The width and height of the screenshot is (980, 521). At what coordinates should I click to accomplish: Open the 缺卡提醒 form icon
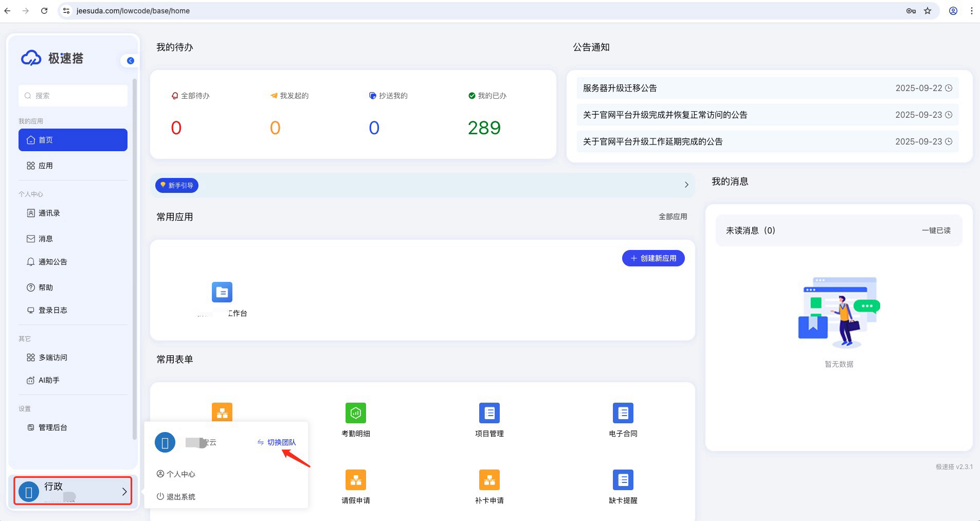[x=623, y=480]
